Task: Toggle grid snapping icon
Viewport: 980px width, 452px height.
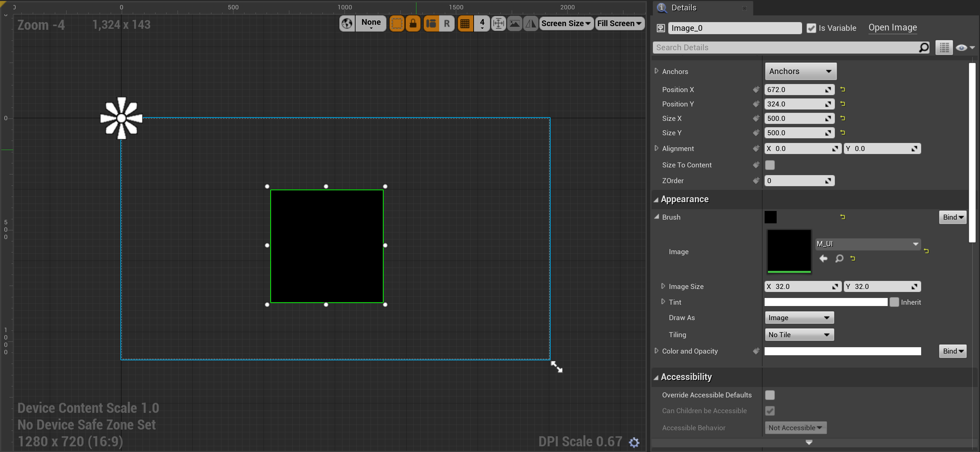Action: (465, 24)
